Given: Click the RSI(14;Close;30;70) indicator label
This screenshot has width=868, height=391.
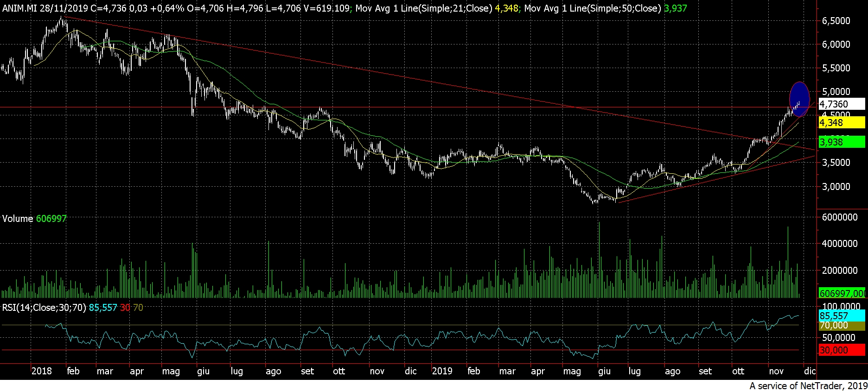Looking at the screenshot, I should (x=45, y=308).
